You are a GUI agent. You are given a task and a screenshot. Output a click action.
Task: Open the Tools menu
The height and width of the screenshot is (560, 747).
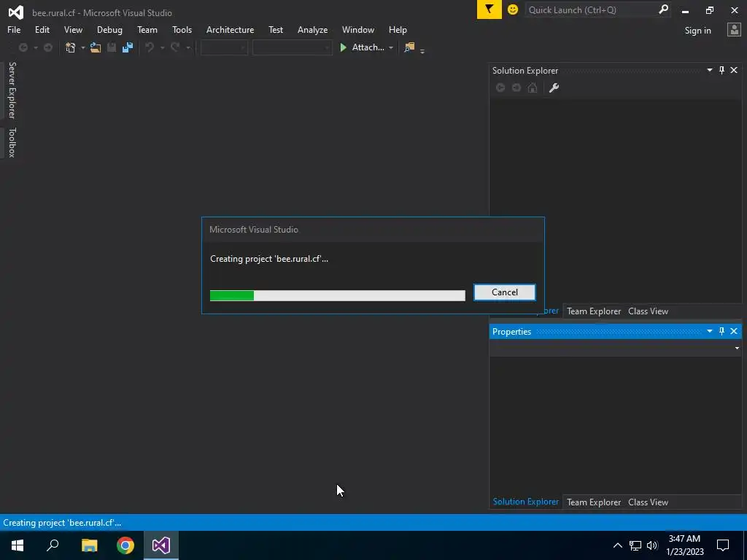click(182, 30)
